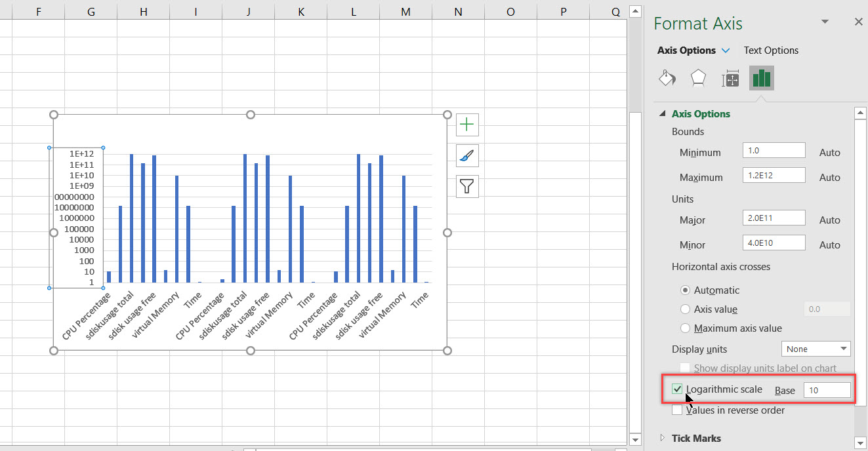Click column header P
Screen dimensions: 868x451
tap(564, 12)
